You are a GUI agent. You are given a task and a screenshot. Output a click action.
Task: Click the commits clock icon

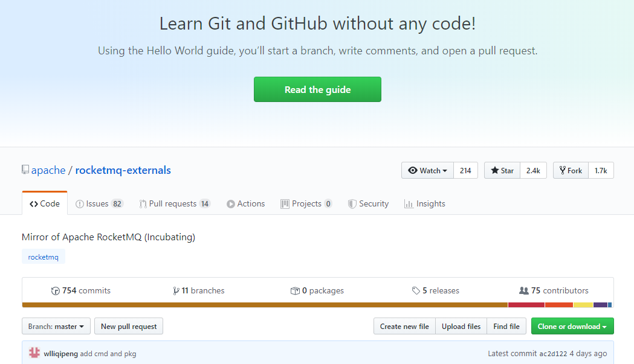click(56, 291)
